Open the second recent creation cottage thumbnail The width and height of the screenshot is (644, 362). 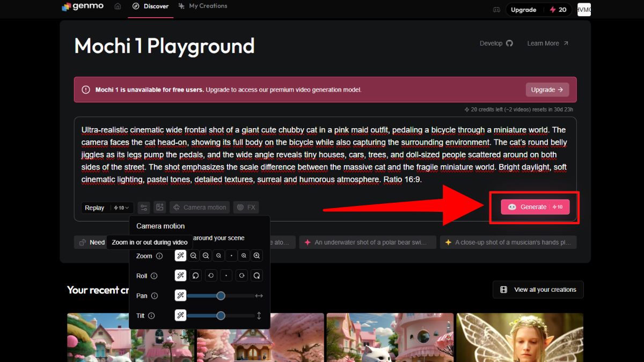pos(260,337)
